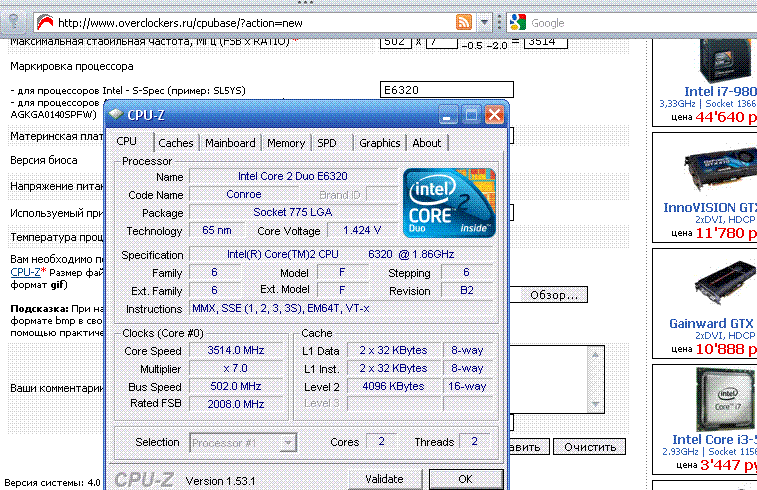Click the Bus Speed 502.0 MHz value

236,387
